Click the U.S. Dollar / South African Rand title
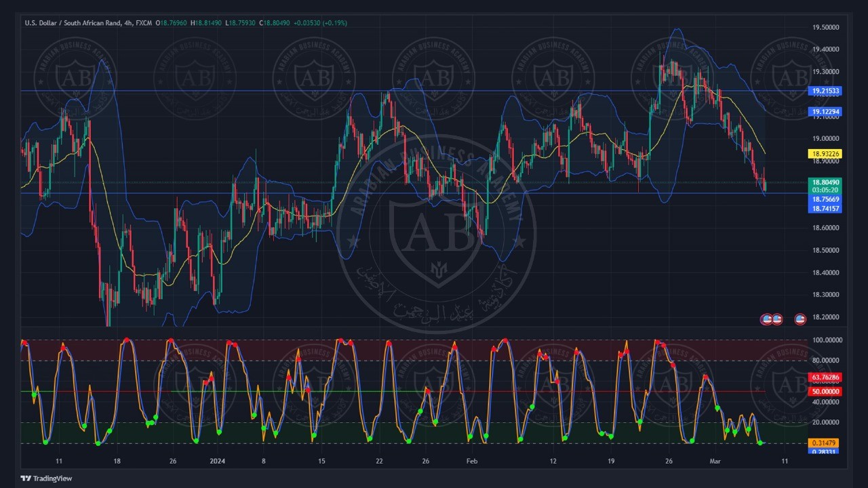The width and height of the screenshot is (868, 488). point(74,23)
